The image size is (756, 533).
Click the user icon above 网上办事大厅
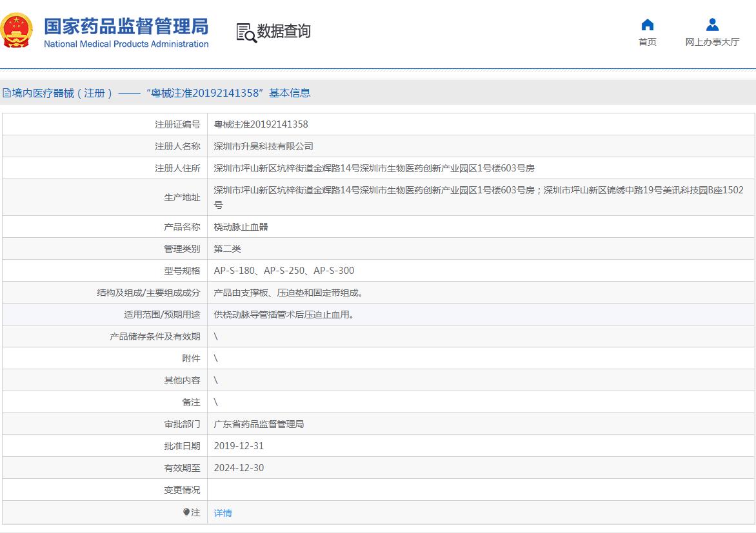(x=712, y=25)
